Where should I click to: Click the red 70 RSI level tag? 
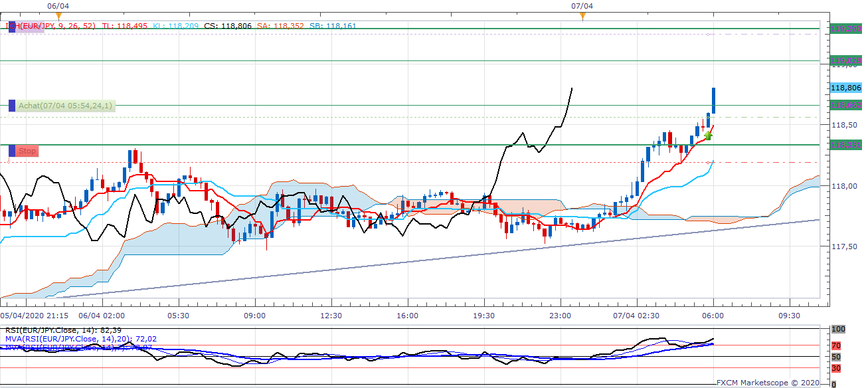pos(835,345)
